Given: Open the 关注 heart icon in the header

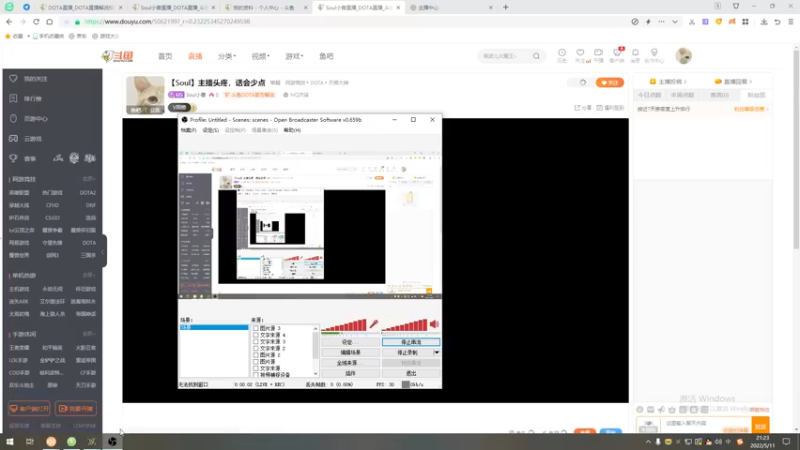Looking at the screenshot, I should click(580, 53).
